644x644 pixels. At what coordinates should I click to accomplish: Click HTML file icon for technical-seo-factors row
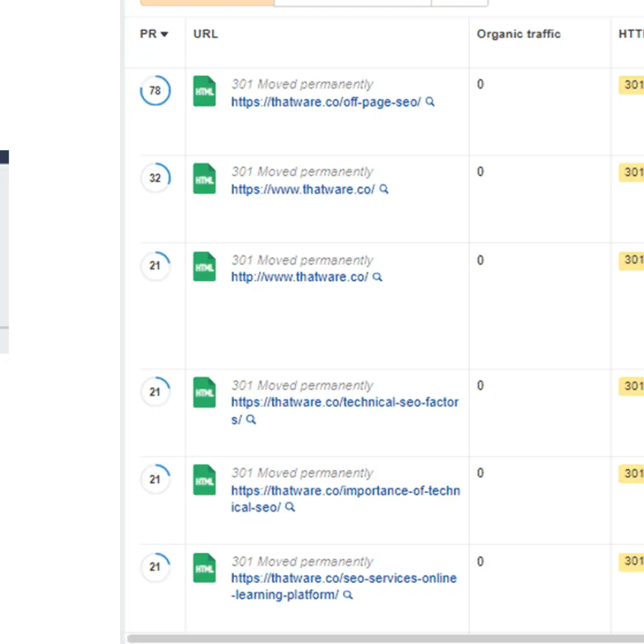[x=204, y=392]
